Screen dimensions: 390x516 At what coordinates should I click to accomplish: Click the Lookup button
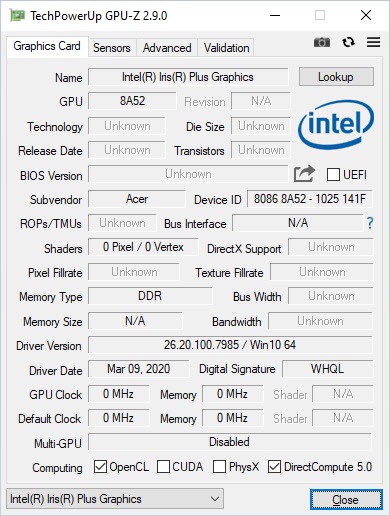[336, 77]
